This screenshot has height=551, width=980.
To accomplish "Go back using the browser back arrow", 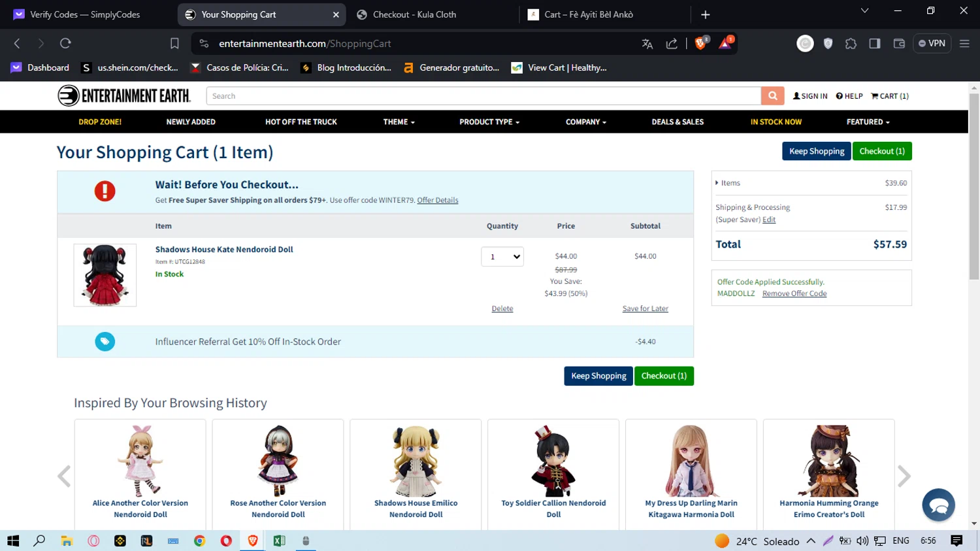I will tap(18, 43).
